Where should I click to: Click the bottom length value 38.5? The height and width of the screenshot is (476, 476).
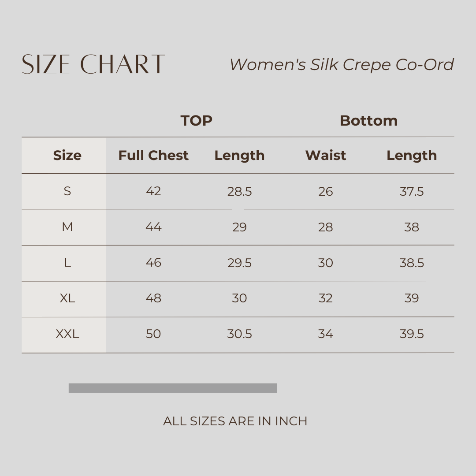tap(412, 263)
